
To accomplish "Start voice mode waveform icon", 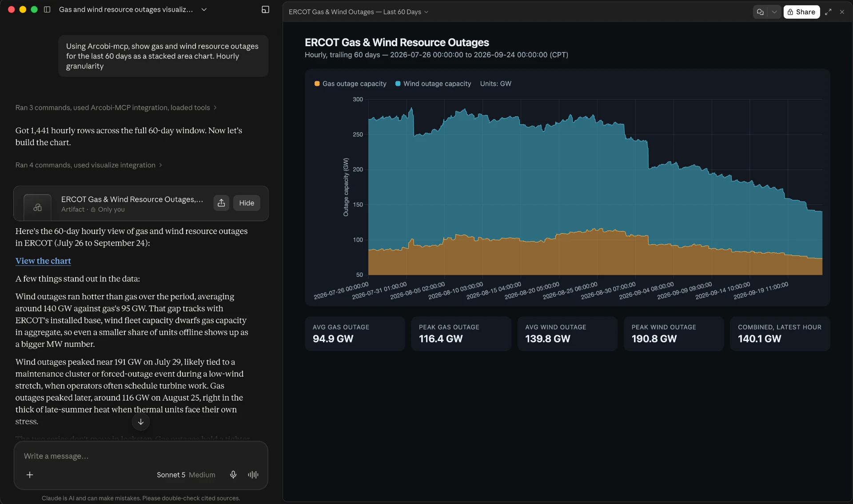I will coord(253,475).
